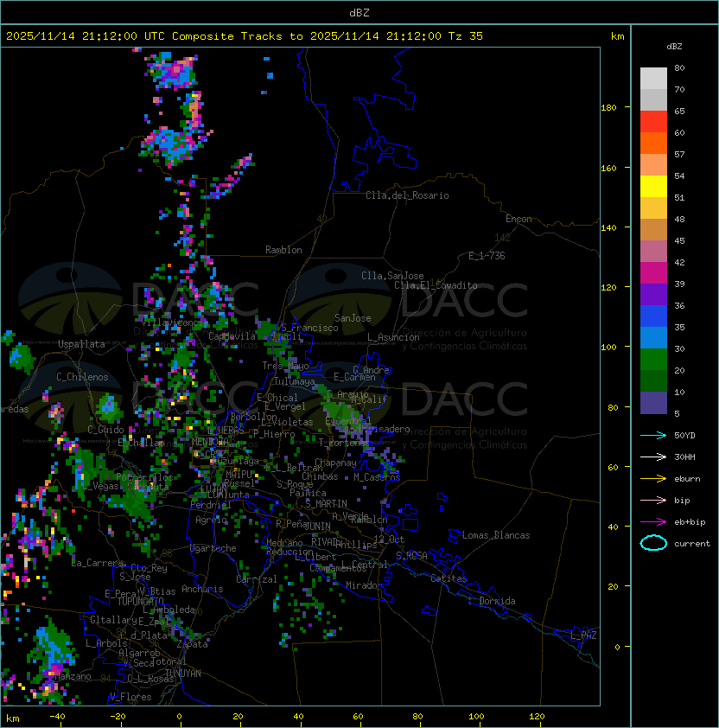Viewport: 719px width, 728px height.
Task: Click the 'Carrizal' map label
Action: 257,579
